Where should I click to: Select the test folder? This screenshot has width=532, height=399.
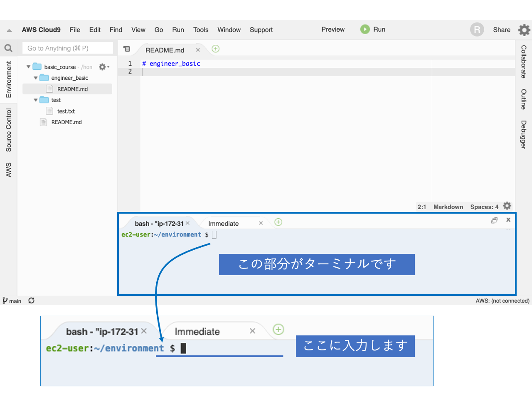click(x=56, y=100)
